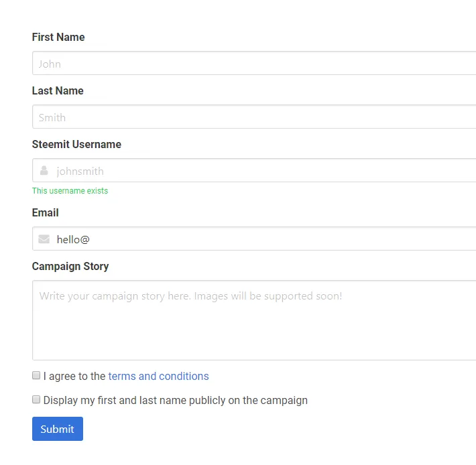Submit the campaign form
This screenshot has height=465, width=476.
(58, 429)
